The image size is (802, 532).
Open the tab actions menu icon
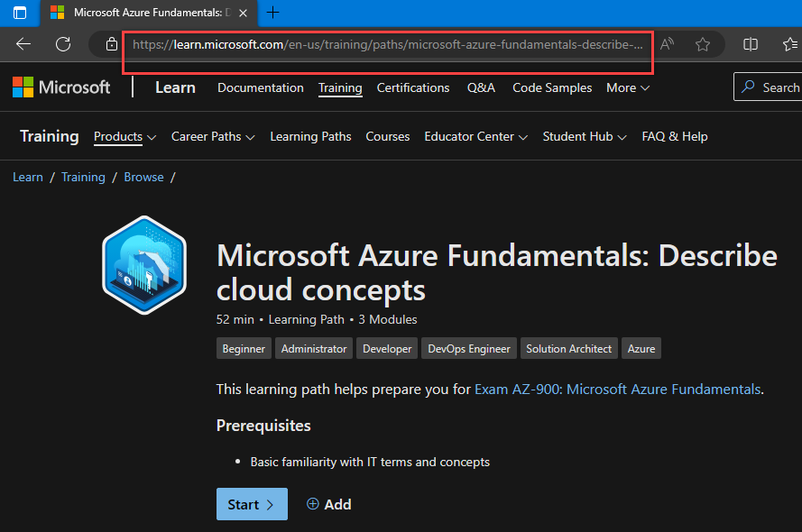click(20, 13)
